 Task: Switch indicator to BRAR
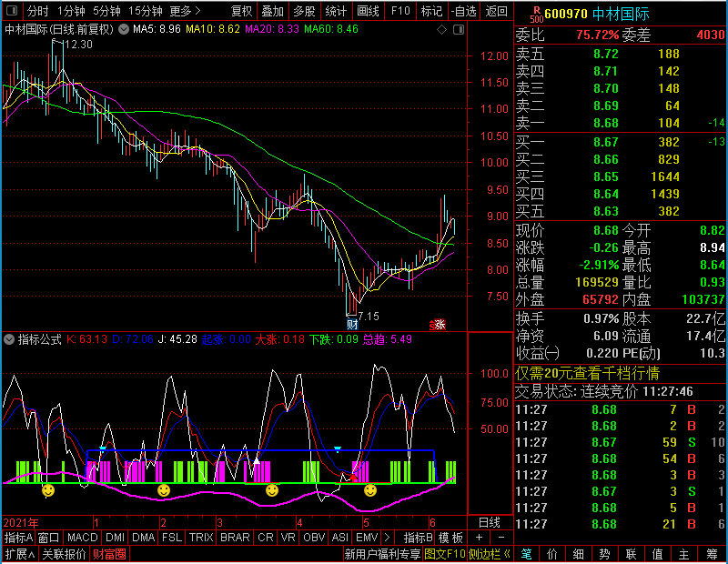click(235, 538)
